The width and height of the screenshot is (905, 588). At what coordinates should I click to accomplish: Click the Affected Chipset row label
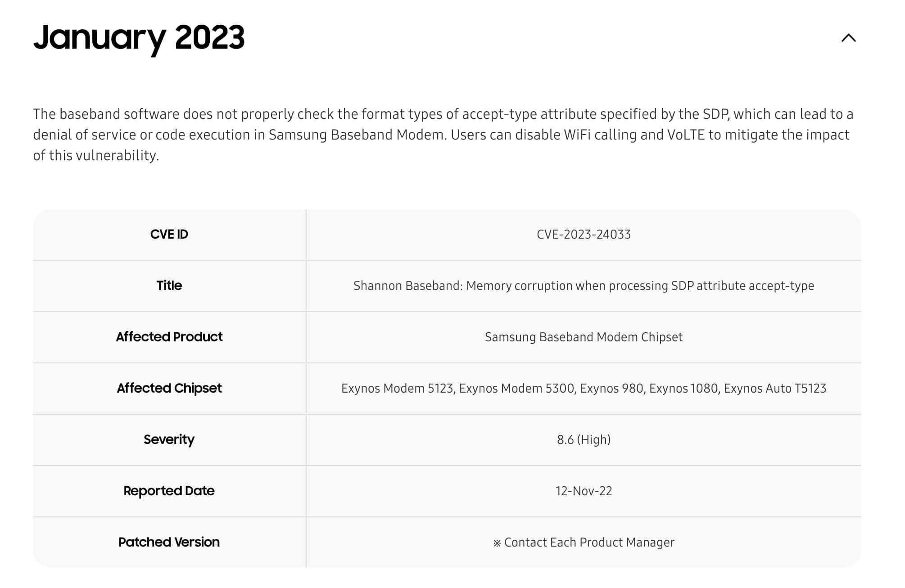click(168, 388)
